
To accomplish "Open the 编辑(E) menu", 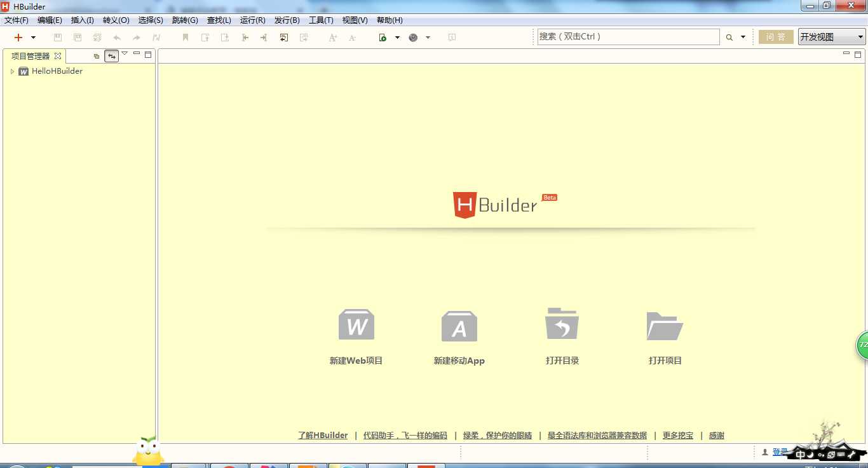I will click(50, 20).
